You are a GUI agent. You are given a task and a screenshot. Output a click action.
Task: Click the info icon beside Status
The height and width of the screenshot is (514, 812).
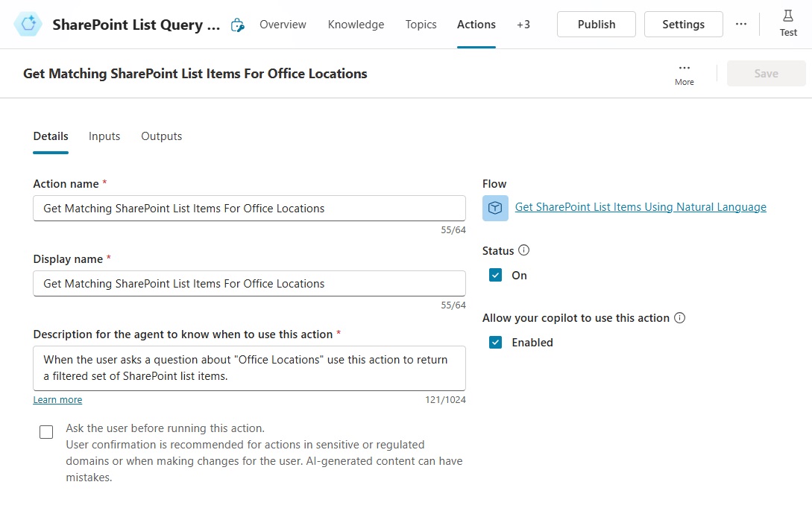point(524,250)
